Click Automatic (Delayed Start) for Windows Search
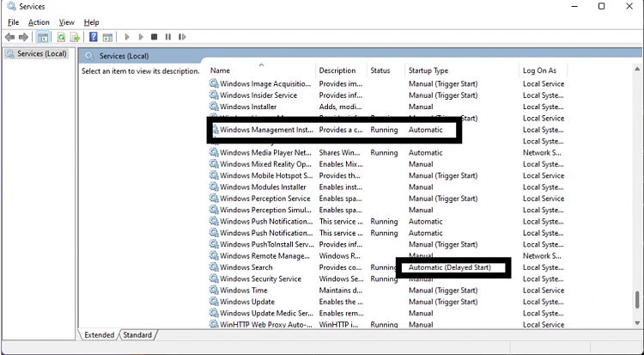Image resolution: width=644 pixels, height=355 pixels. tap(450, 267)
